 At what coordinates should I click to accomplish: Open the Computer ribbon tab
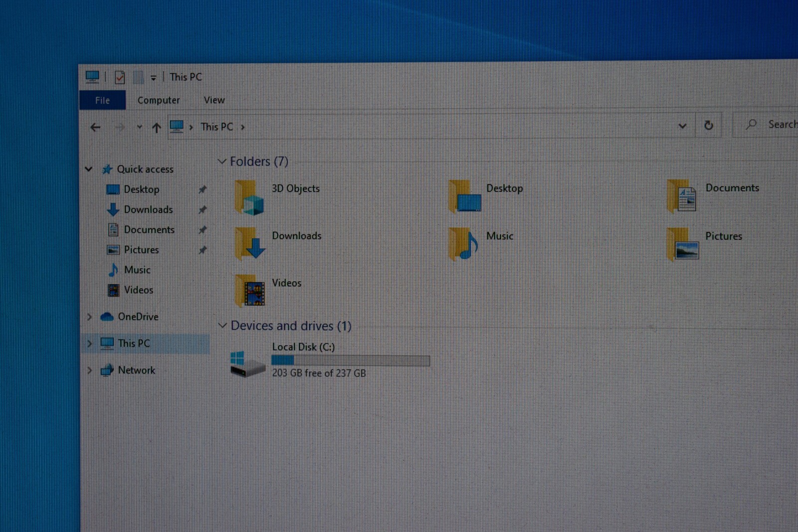pos(159,100)
